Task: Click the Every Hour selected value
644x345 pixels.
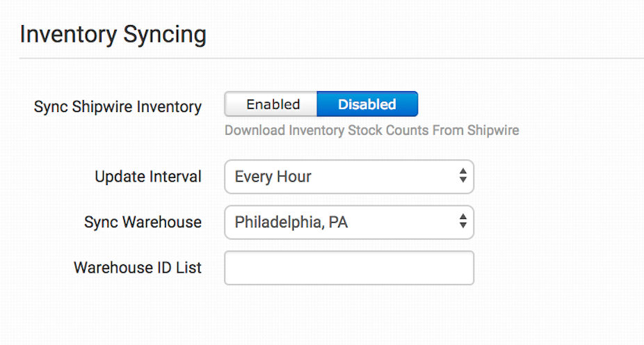Action: coord(273,177)
